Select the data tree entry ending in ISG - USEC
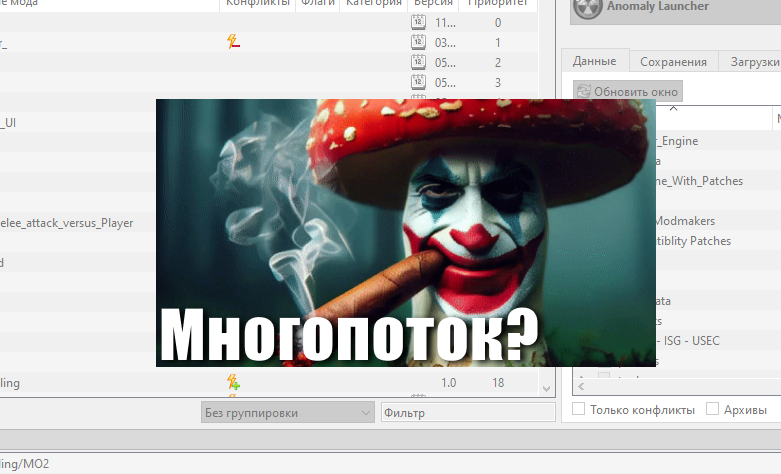 click(688, 341)
